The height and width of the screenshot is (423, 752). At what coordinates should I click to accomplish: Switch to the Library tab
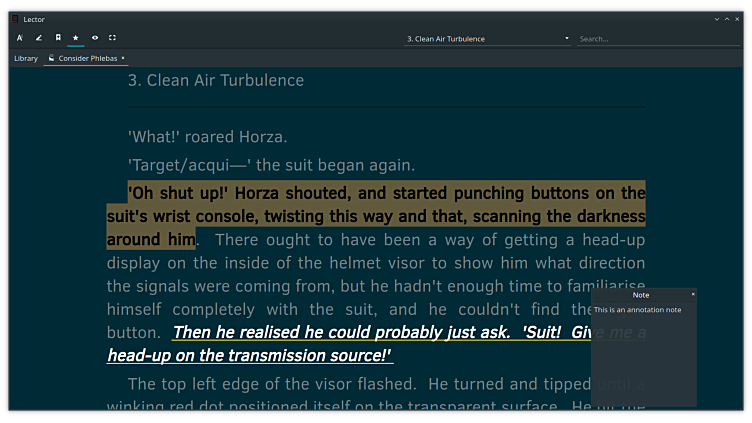[26, 58]
